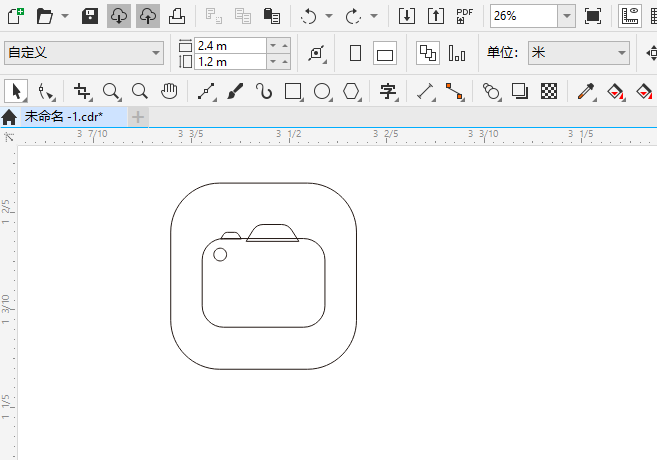Expand the zoom level dropdown

click(566, 16)
